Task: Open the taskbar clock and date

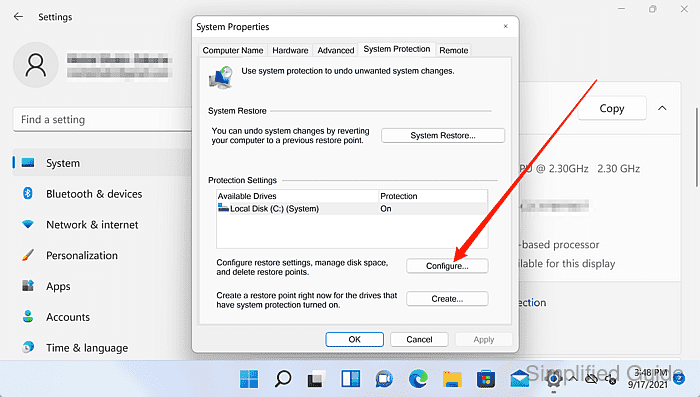Action: coord(648,379)
